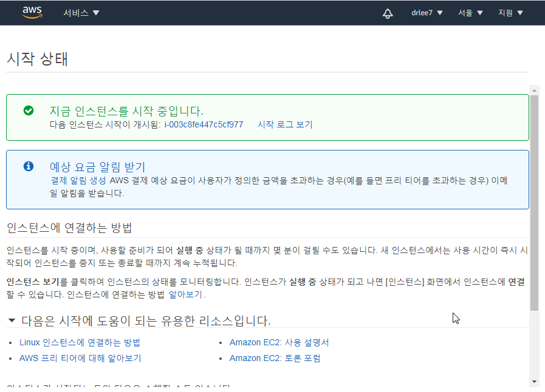Click the 시작 상태 page title
The height and width of the screenshot is (392, 545).
coord(37,59)
